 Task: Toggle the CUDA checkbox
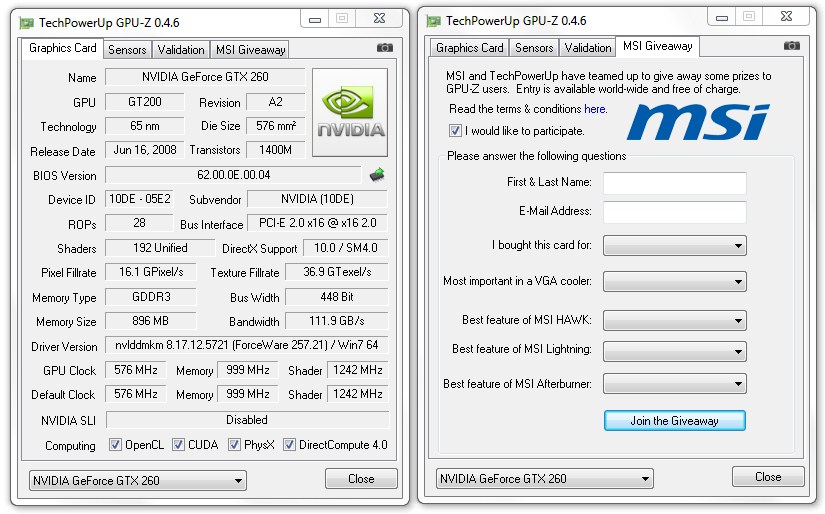(178, 445)
